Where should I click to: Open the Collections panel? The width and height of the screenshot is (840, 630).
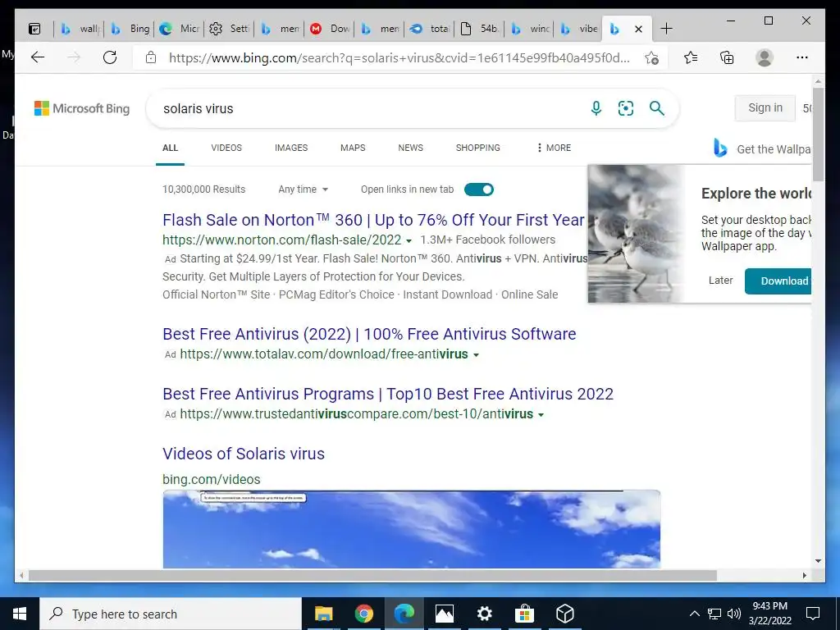[x=727, y=57]
